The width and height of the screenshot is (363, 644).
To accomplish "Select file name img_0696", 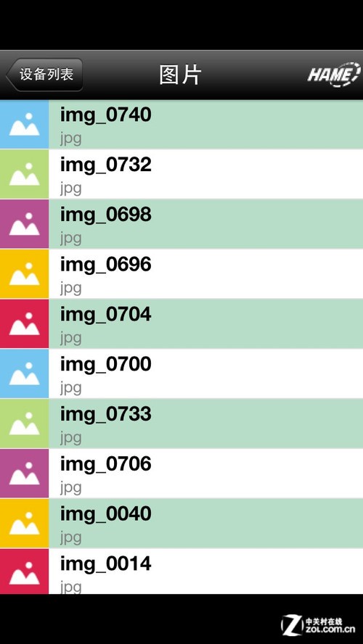I will [106, 265].
